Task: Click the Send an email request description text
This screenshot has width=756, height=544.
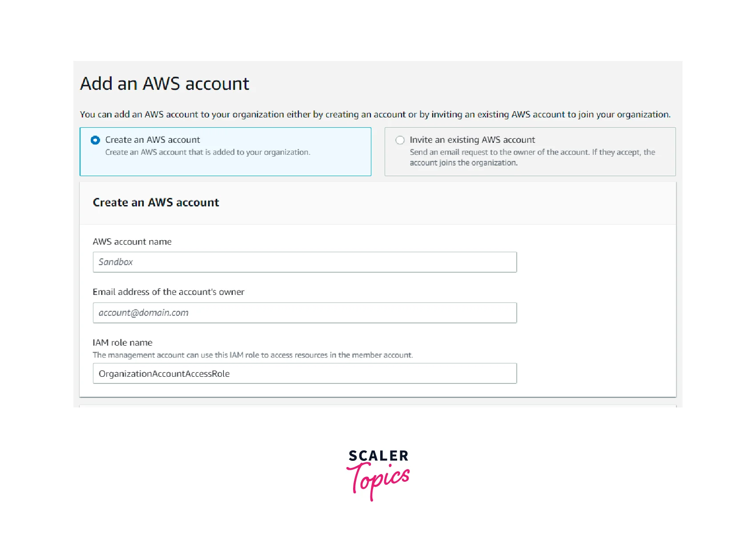Action: click(x=532, y=157)
